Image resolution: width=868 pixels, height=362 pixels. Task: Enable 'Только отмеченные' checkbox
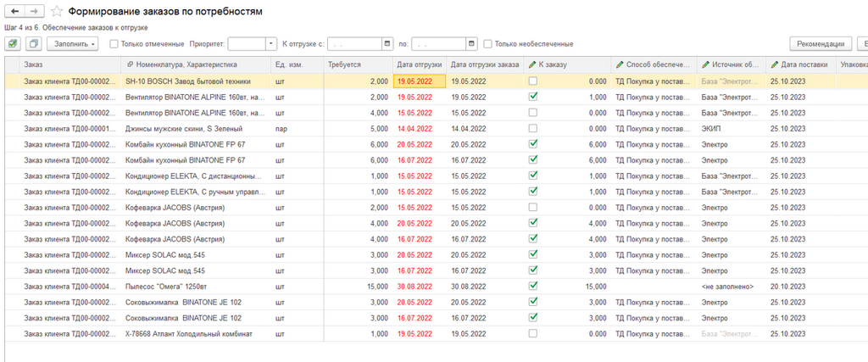[114, 44]
